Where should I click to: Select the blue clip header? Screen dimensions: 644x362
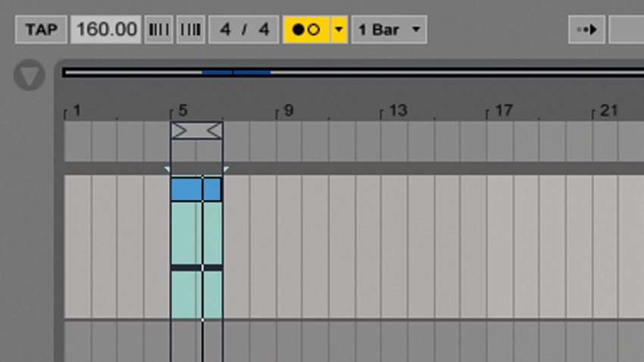click(x=197, y=189)
